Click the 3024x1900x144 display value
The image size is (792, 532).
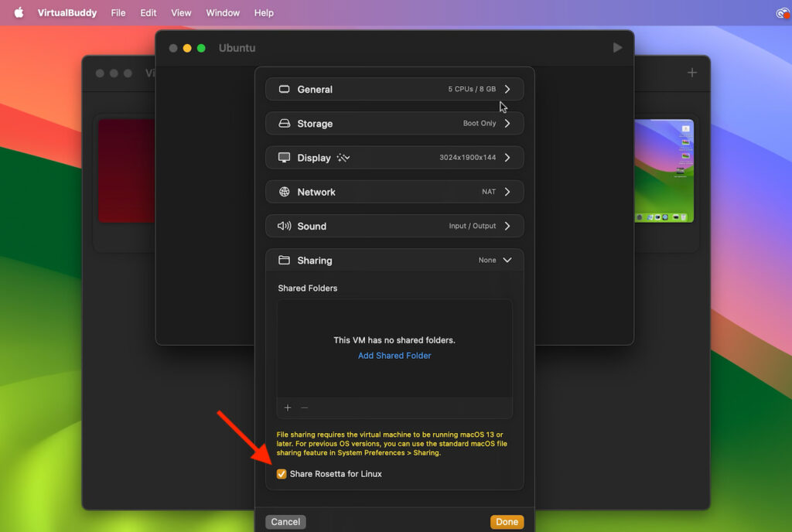coord(467,158)
